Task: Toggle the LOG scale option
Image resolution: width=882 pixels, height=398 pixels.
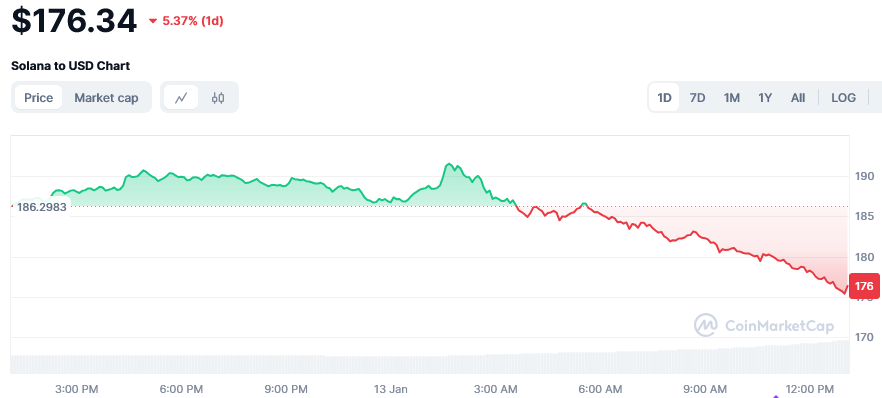Action: [x=843, y=98]
